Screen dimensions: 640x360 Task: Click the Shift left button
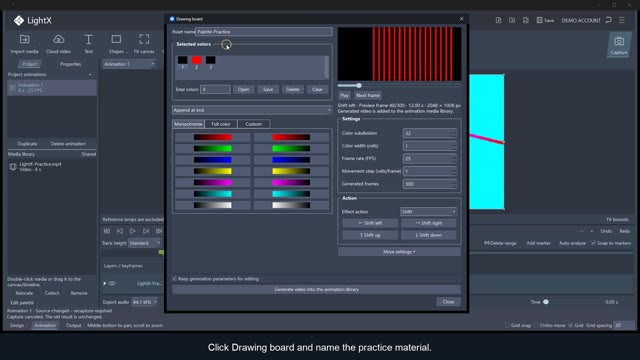(370, 223)
